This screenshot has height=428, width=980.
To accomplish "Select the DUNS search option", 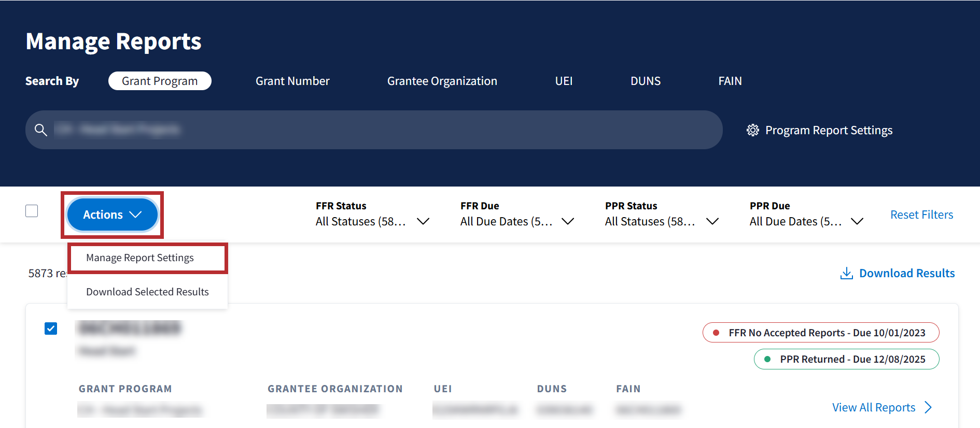I will coord(645,81).
